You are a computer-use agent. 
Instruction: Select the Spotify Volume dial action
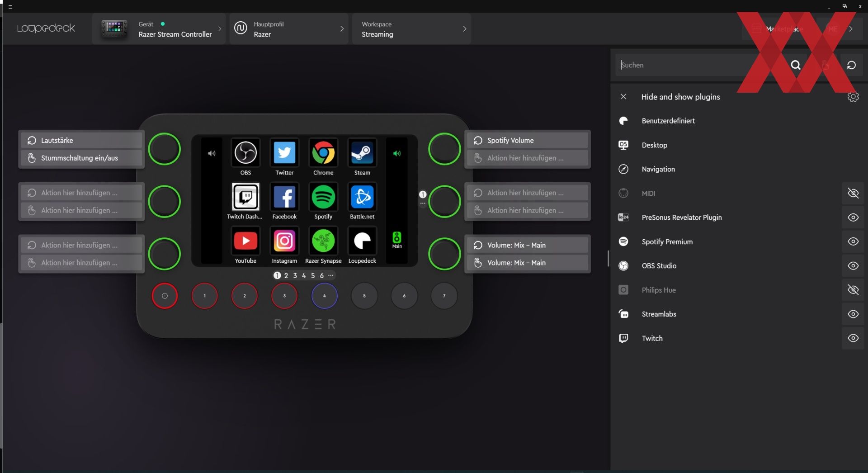click(528, 140)
